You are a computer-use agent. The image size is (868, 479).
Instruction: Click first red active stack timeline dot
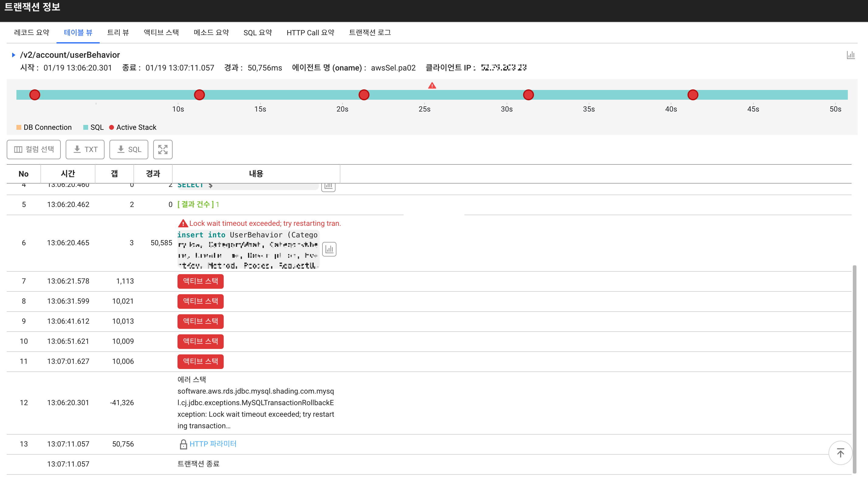pyautogui.click(x=35, y=95)
